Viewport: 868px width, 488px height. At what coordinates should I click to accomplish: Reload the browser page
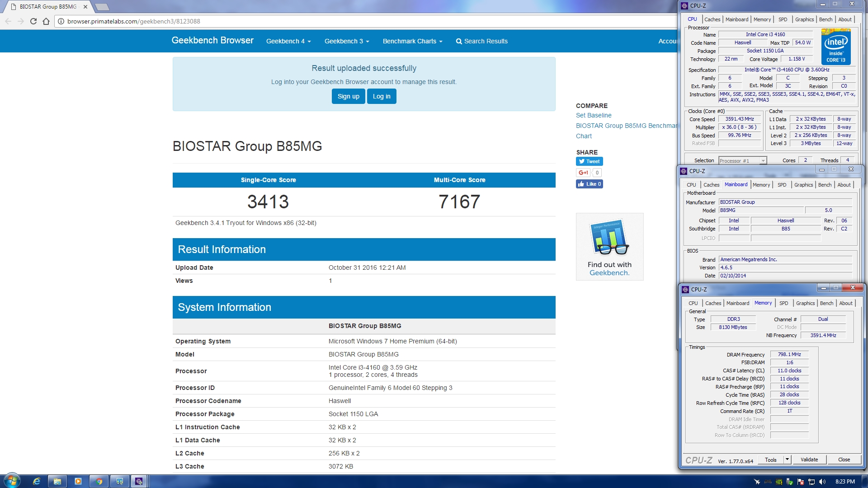point(33,21)
